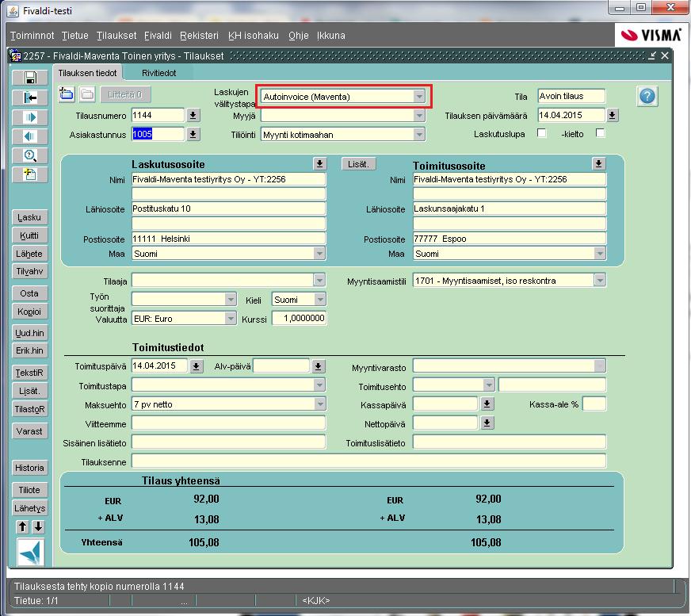Click the Java icon in Fivaldi-testi title bar
Viewport: 691px width, 616px height.
point(13,10)
